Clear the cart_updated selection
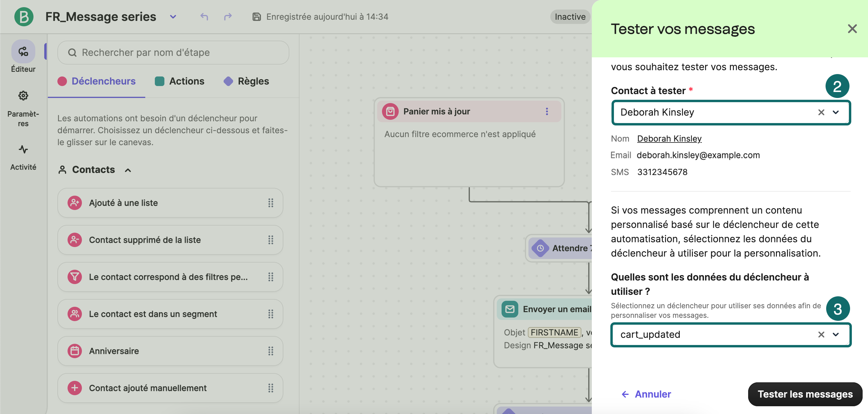The height and width of the screenshot is (414, 868). [821, 335]
